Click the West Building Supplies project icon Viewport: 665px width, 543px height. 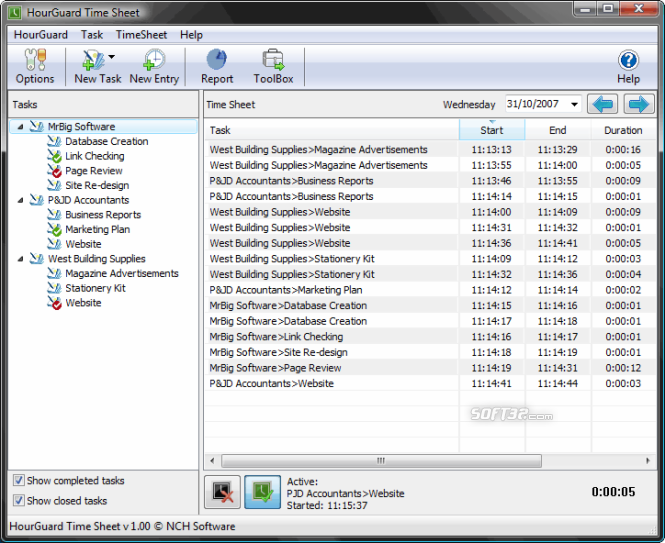(36, 259)
